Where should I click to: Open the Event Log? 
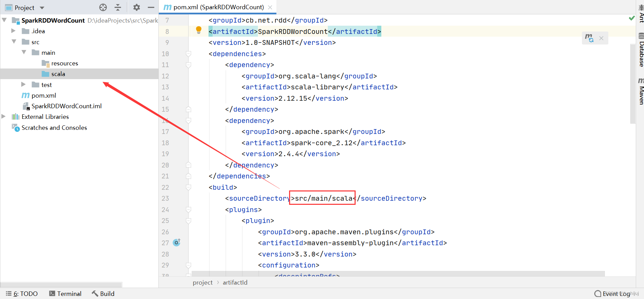click(612, 294)
